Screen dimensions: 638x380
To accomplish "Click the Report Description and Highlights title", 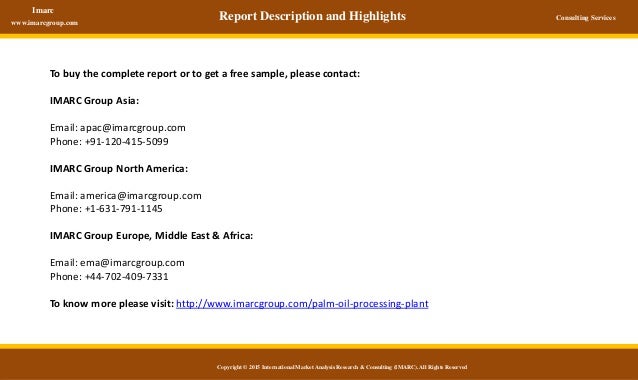I will click(312, 16).
